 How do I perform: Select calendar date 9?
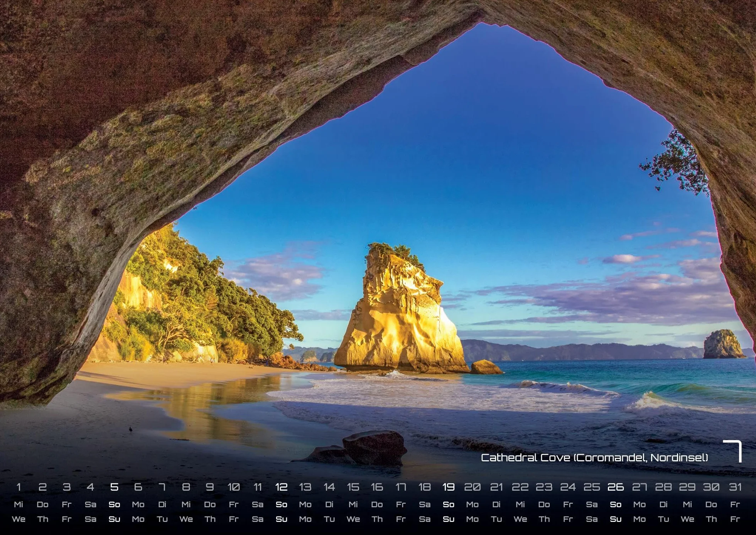[210, 487]
